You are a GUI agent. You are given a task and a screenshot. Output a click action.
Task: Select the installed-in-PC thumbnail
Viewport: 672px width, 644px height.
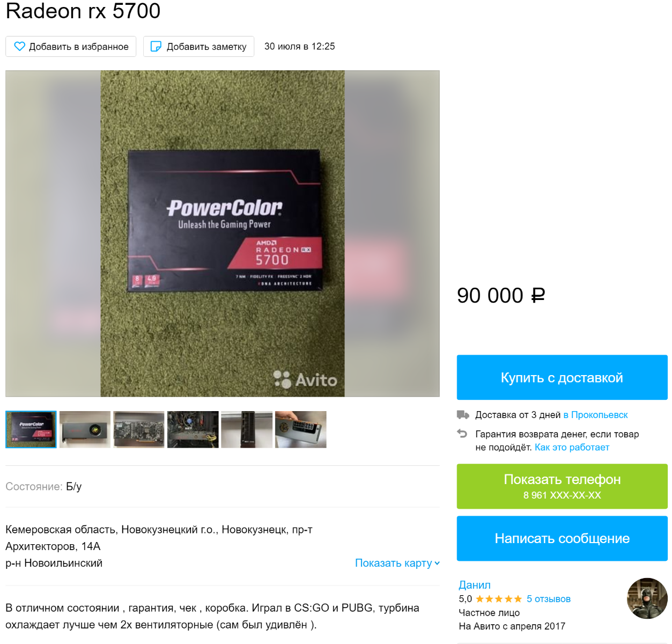tap(193, 429)
